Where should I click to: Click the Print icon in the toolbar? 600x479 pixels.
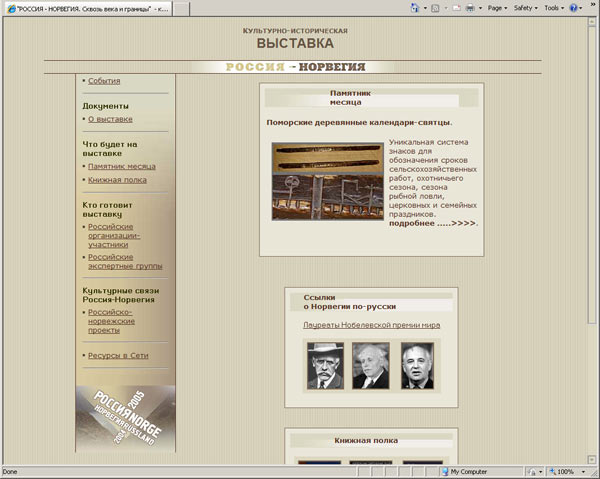(471, 7)
